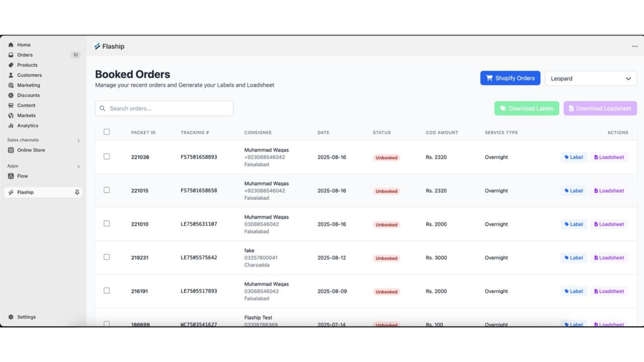The height and width of the screenshot is (362, 644).
Task: Expand the Sales channels section chevron
Action: pyautogui.click(x=78, y=140)
